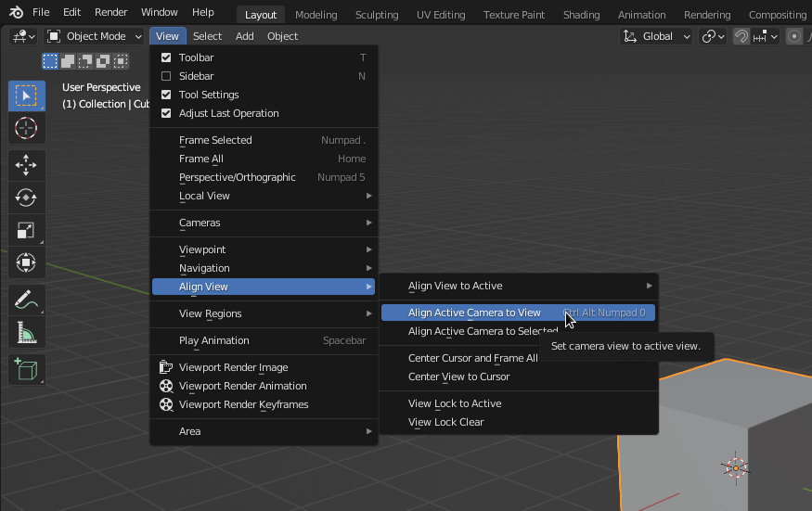Select the Annotate pencil tool
Viewport: 812px width, 511px height.
26,300
